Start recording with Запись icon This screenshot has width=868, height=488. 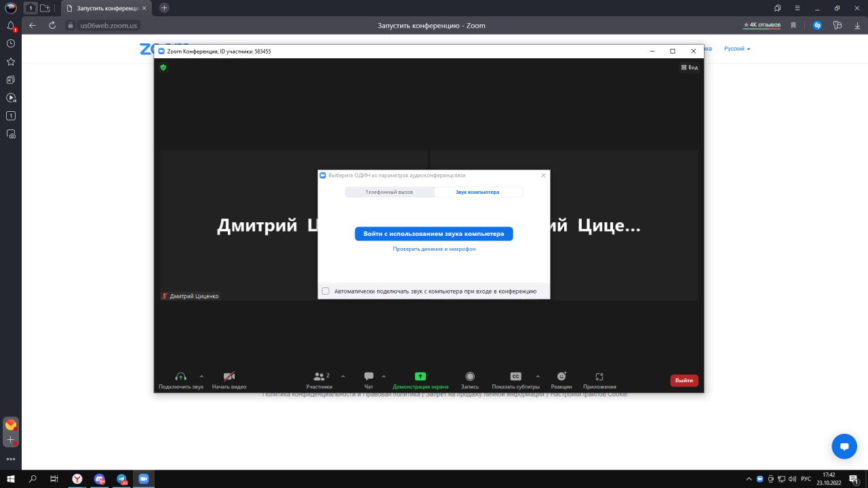pyautogui.click(x=470, y=376)
